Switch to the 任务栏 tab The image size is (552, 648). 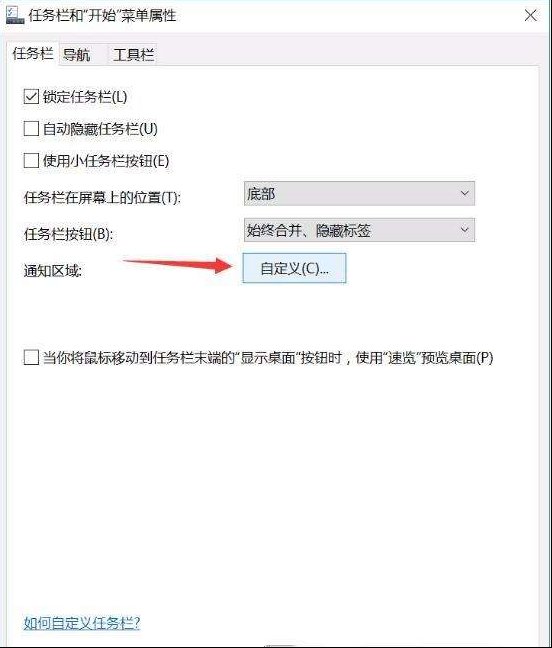tap(33, 53)
